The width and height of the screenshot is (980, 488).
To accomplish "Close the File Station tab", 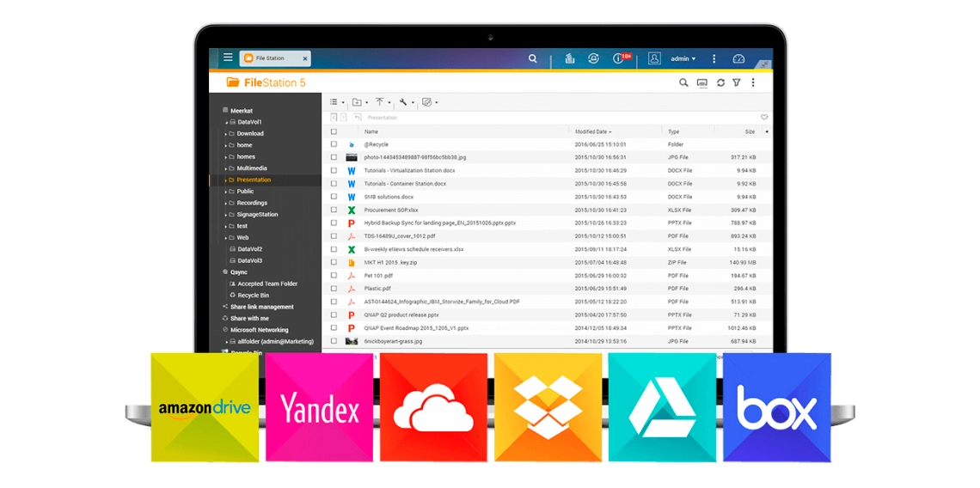I will pyautogui.click(x=305, y=58).
